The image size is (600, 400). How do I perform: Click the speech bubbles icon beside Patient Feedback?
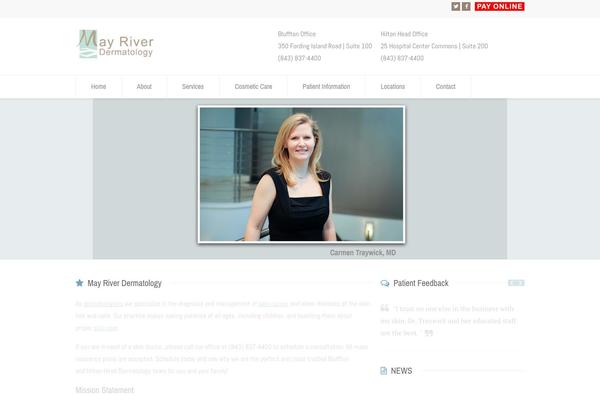(x=385, y=283)
